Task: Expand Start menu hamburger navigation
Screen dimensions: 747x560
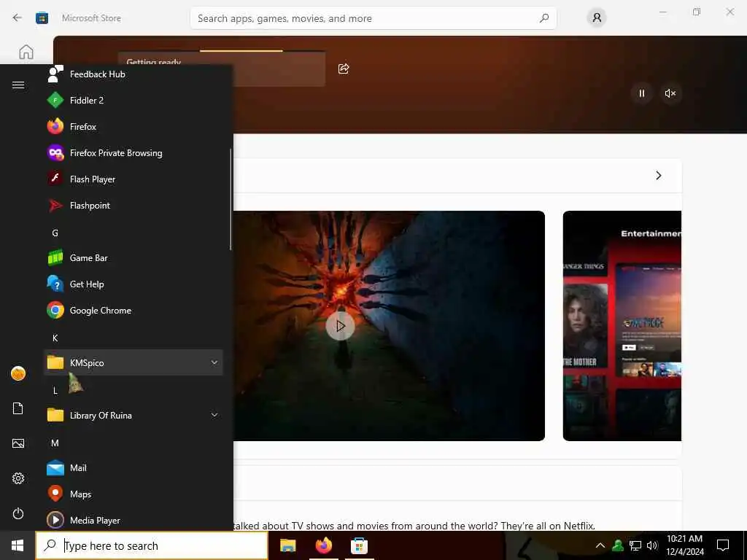Action: pos(18,85)
